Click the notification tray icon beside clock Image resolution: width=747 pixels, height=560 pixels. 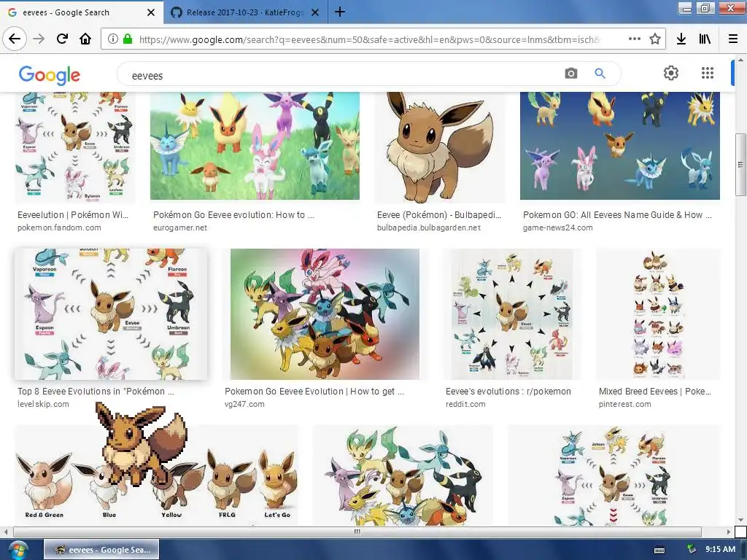coord(691,550)
